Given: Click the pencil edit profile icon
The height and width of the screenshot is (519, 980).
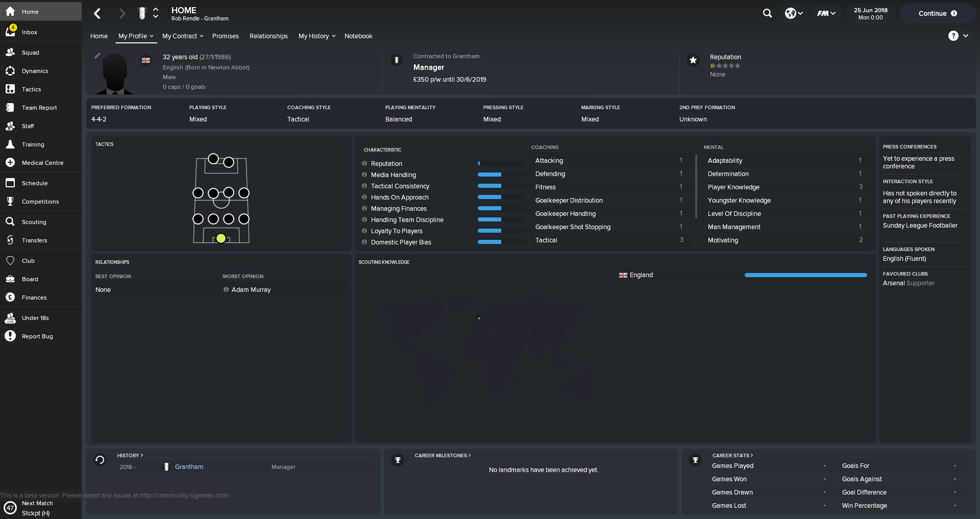Looking at the screenshot, I should coord(97,56).
